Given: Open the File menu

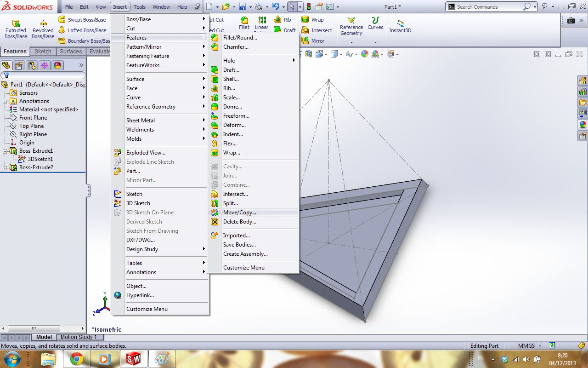Looking at the screenshot, I should [69, 7].
